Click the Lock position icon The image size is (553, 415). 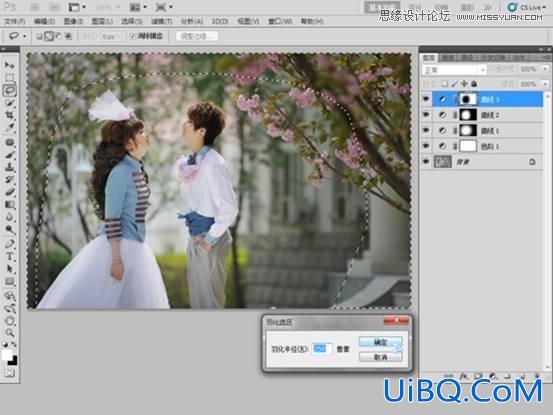464,84
